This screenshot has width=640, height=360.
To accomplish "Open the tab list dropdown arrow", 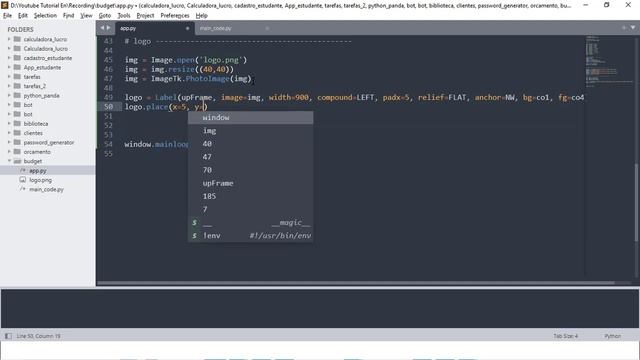I will (633, 28).
